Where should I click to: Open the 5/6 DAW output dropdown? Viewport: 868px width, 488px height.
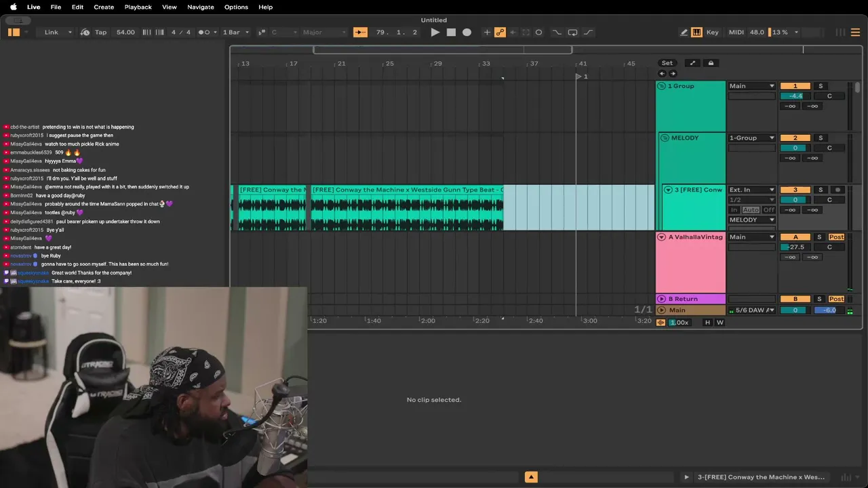click(x=751, y=310)
